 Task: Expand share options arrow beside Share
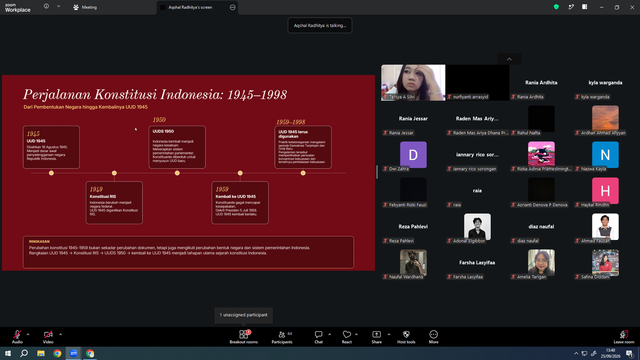(x=389, y=334)
